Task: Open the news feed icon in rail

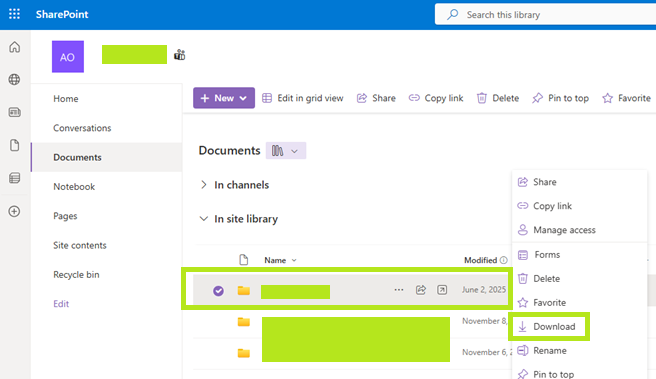Action: (15, 112)
